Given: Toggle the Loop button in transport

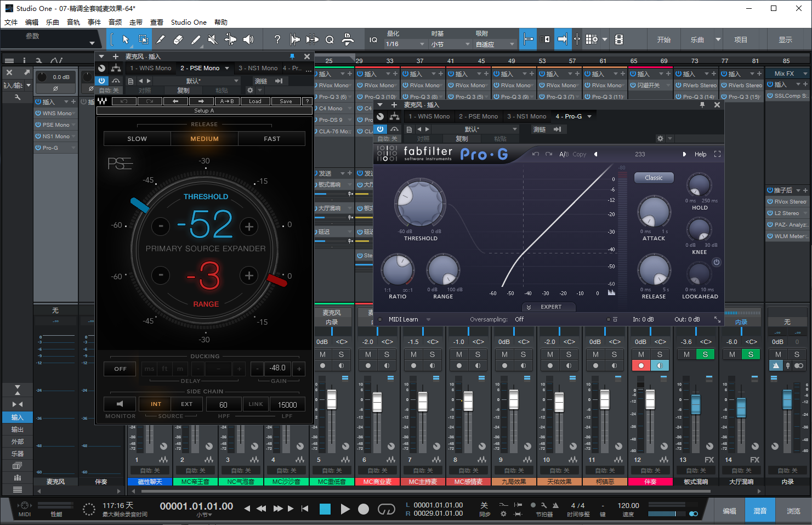Looking at the screenshot, I should click(386, 509).
